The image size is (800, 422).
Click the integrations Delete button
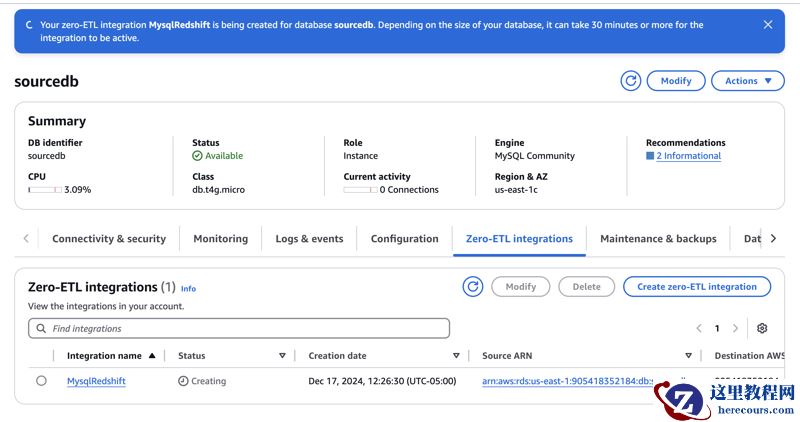[586, 287]
